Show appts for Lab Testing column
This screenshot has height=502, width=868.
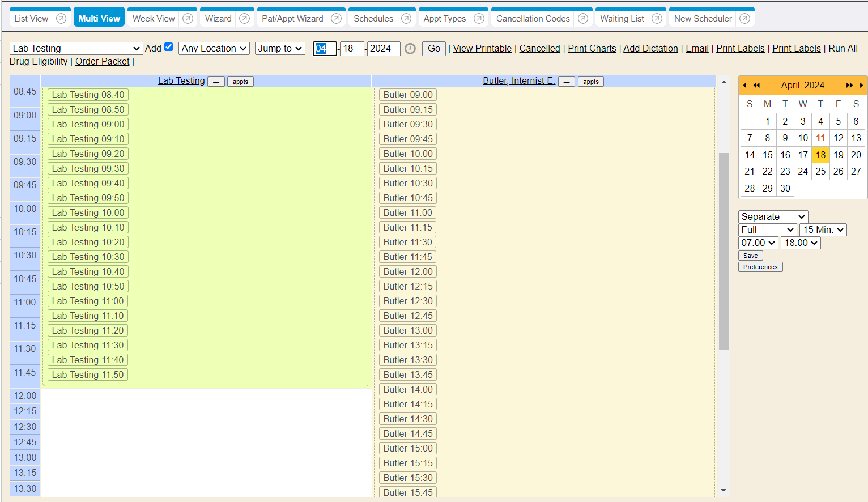pos(240,82)
